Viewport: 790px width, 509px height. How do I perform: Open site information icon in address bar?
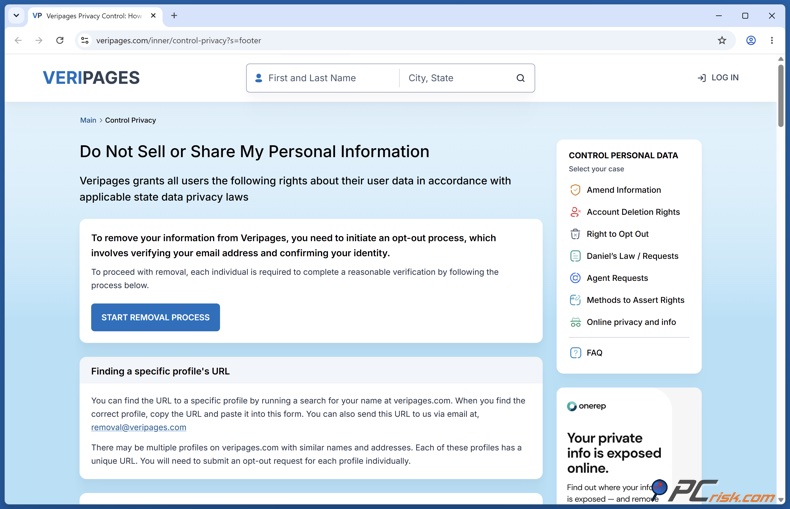(x=85, y=40)
